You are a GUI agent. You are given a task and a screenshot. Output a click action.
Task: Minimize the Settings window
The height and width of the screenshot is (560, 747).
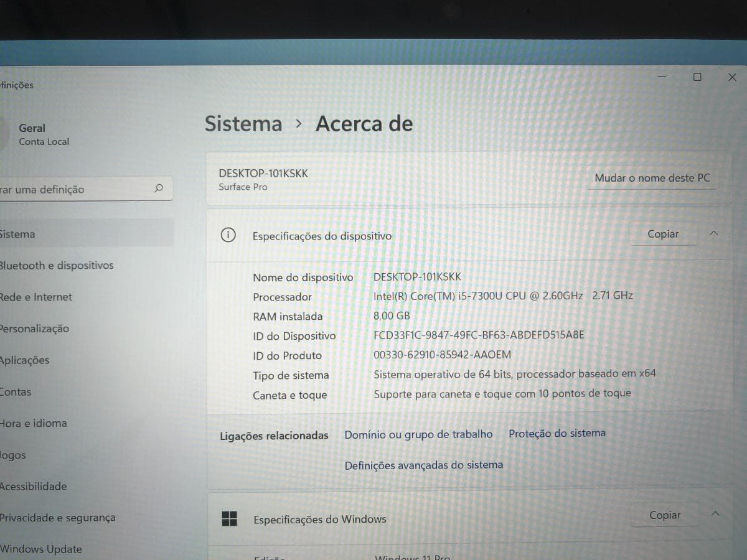pos(662,77)
